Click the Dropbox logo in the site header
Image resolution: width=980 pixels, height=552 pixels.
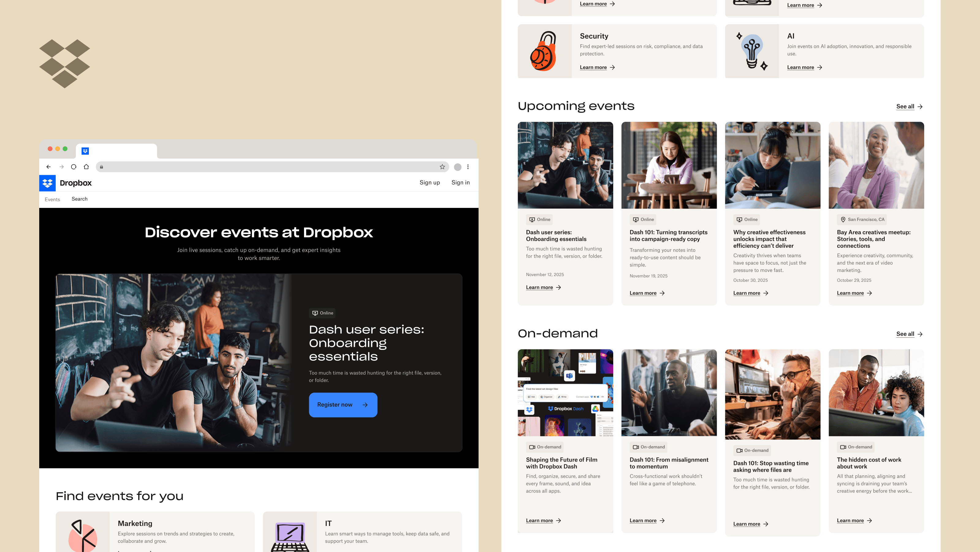click(x=47, y=183)
